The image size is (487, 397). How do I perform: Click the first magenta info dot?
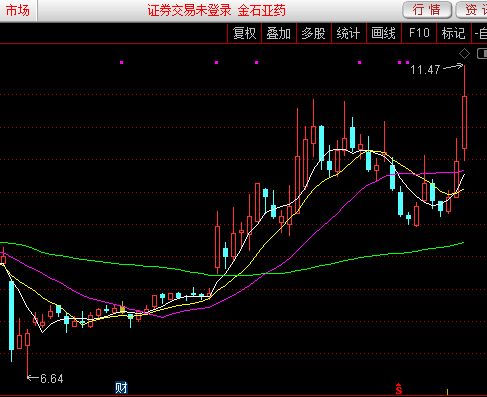point(122,62)
